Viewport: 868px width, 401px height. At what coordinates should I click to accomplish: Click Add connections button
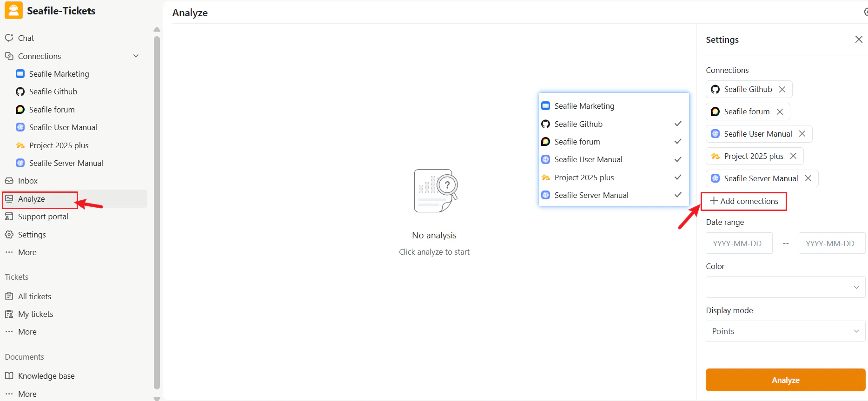click(744, 201)
